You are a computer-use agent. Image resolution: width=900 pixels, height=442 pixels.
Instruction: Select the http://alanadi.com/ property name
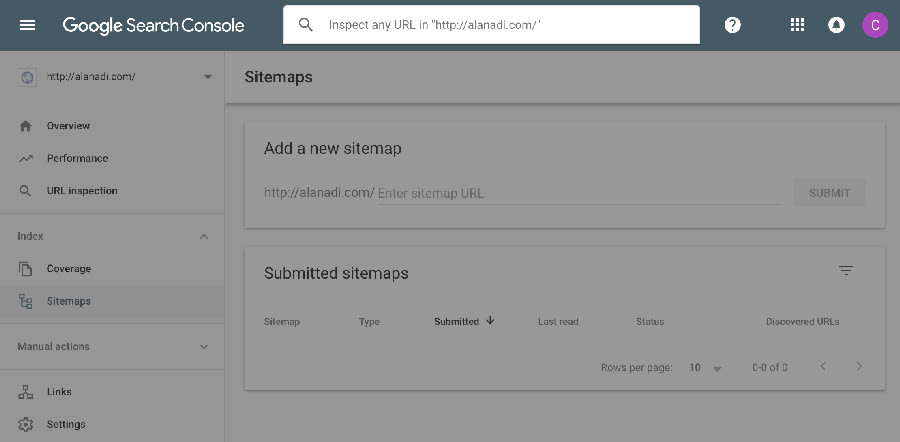coord(91,77)
